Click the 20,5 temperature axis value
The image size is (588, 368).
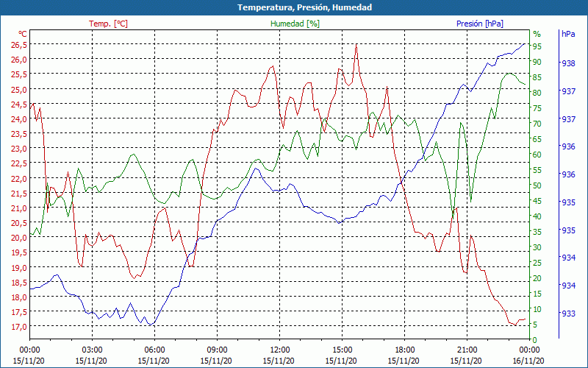19,223
